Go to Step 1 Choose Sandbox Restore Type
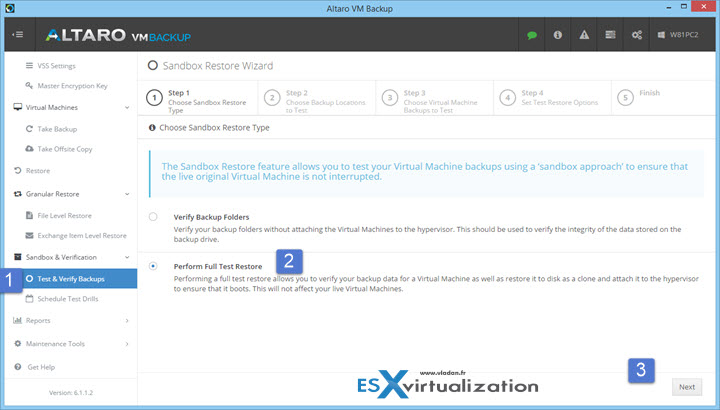The width and height of the screenshot is (720, 410). pos(198,98)
